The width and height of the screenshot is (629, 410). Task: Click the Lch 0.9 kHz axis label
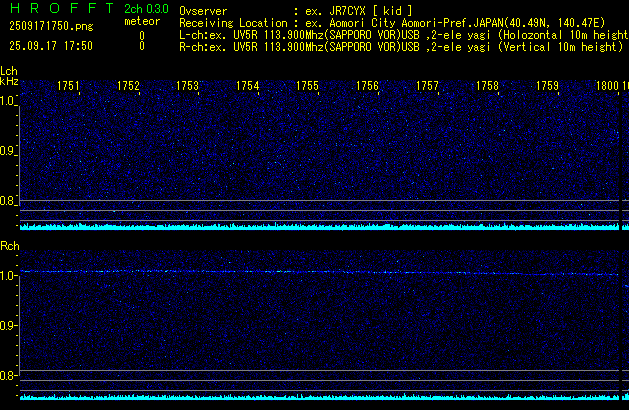tap(8, 151)
